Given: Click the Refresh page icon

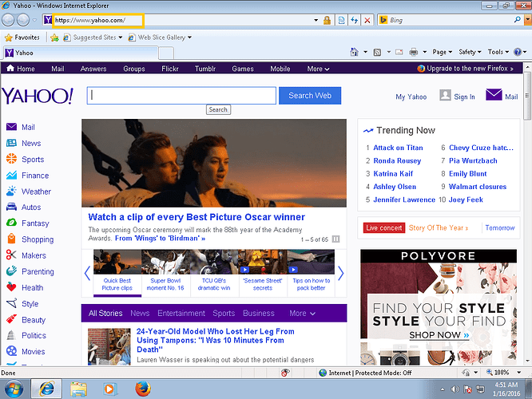Looking at the screenshot, I should 354,20.
